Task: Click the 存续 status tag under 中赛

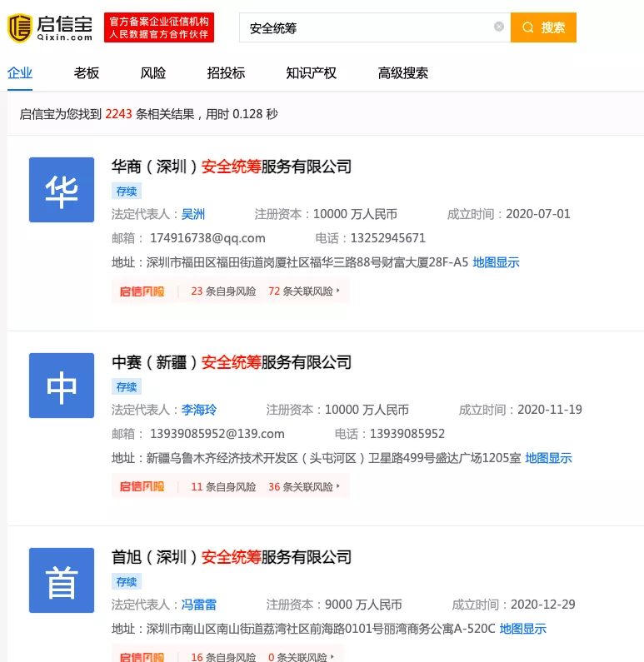Action: coord(127,386)
